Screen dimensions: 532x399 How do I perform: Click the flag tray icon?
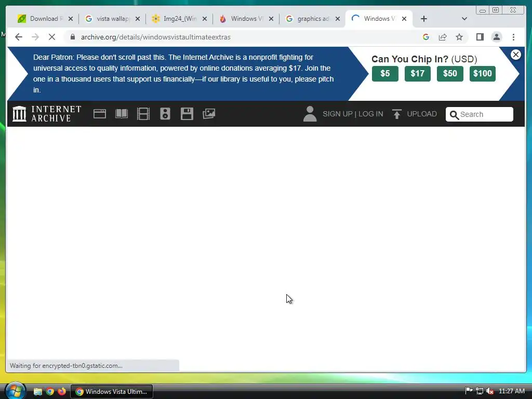[469, 391]
